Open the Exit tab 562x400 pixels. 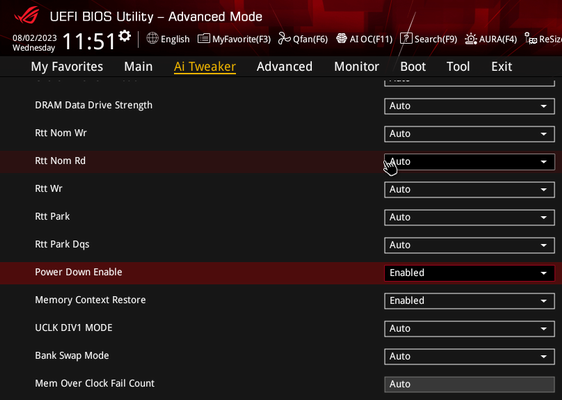[501, 67]
